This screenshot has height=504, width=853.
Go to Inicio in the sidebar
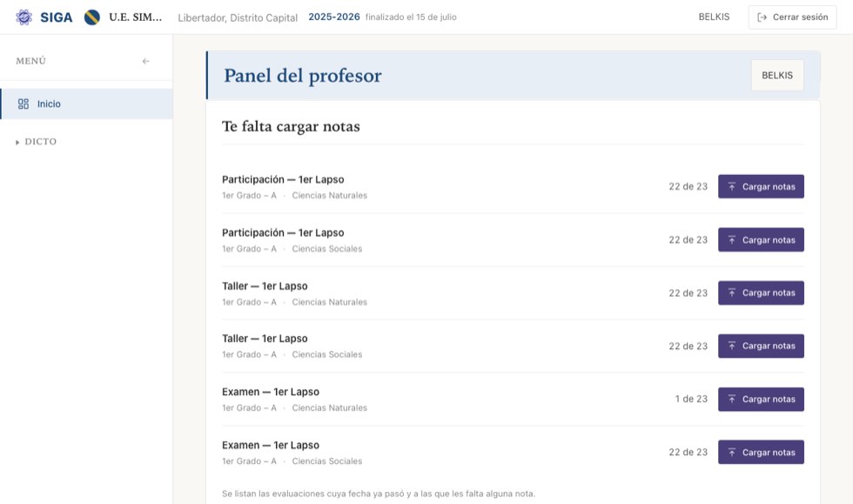click(87, 104)
